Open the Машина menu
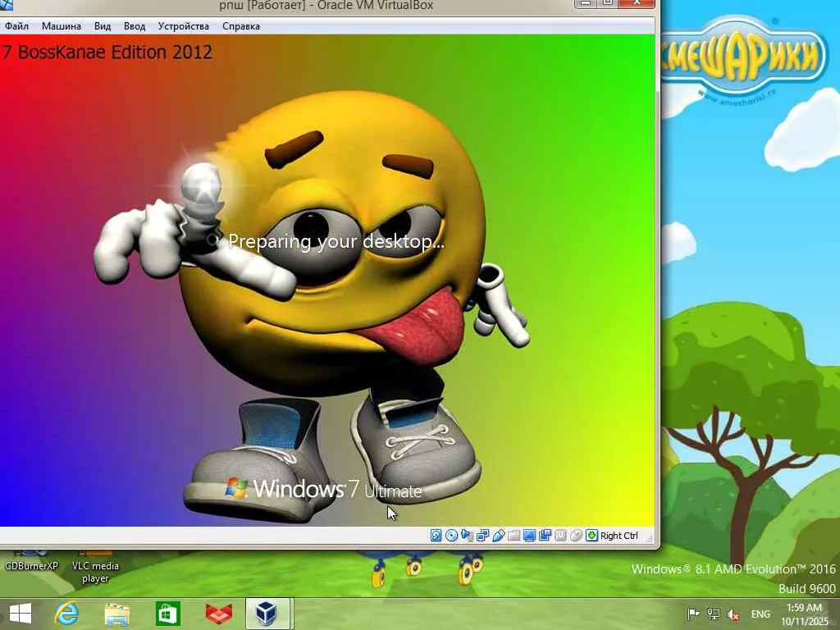This screenshot has width=840, height=630. click(x=61, y=26)
